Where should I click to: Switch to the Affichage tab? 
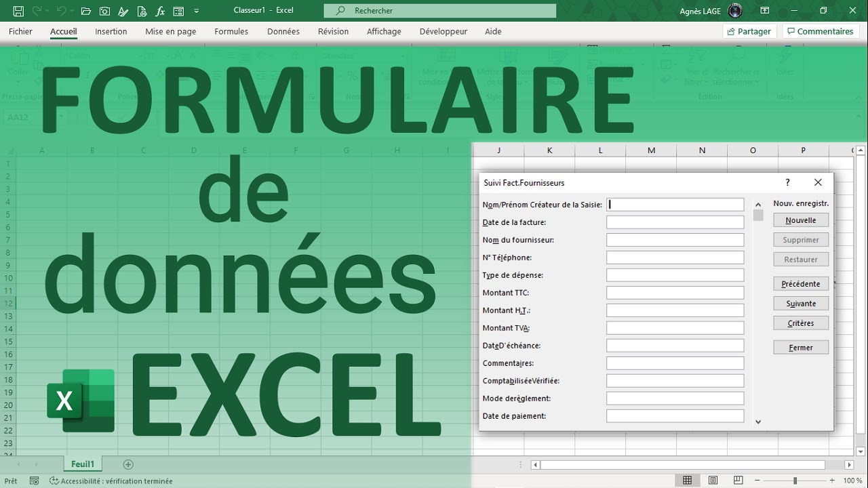(384, 31)
